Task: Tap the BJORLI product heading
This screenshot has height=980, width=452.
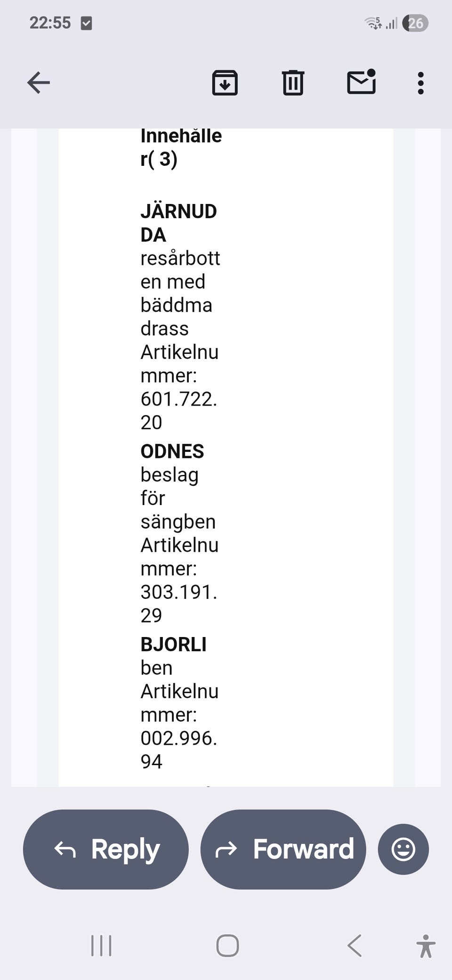Action: click(x=173, y=645)
